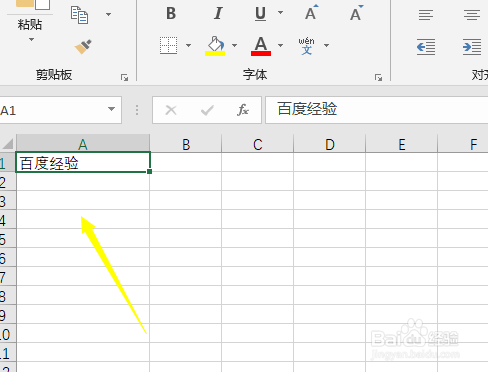The height and width of the screenshot is (372, 488).
Task: Select row 8 header
Action: pyautogui.click(x=8, y=295)
